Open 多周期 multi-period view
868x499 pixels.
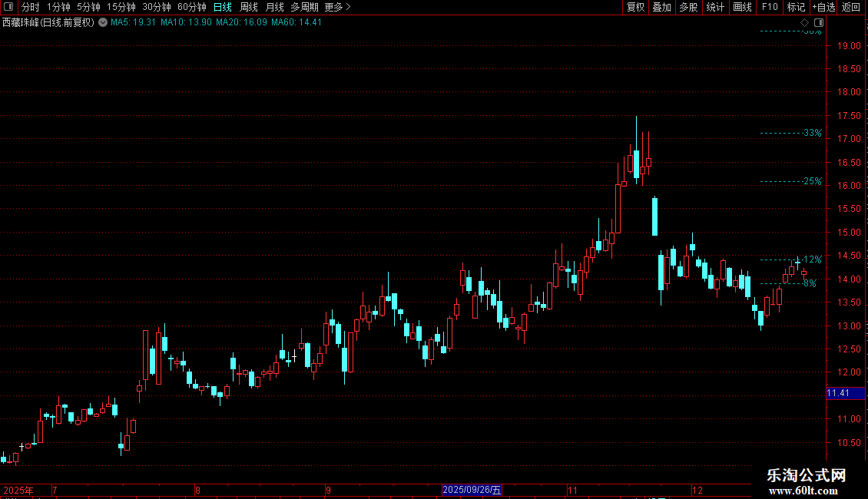[304, 7]
